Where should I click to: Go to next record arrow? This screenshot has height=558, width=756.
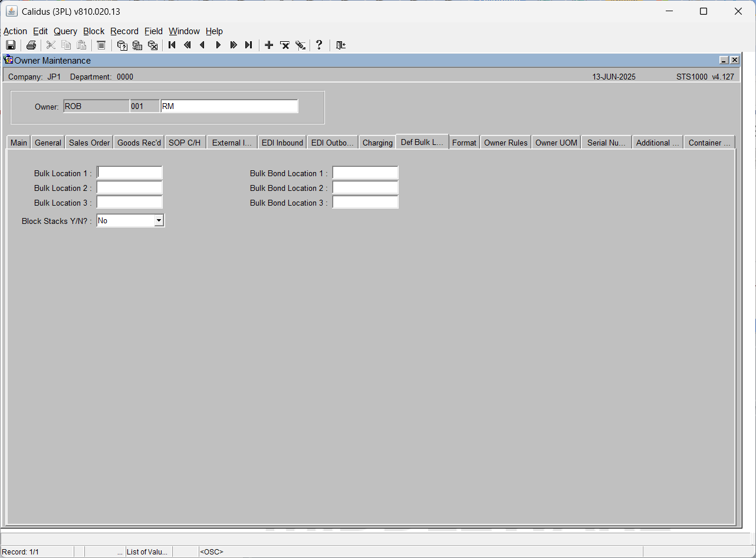(218, 45)
